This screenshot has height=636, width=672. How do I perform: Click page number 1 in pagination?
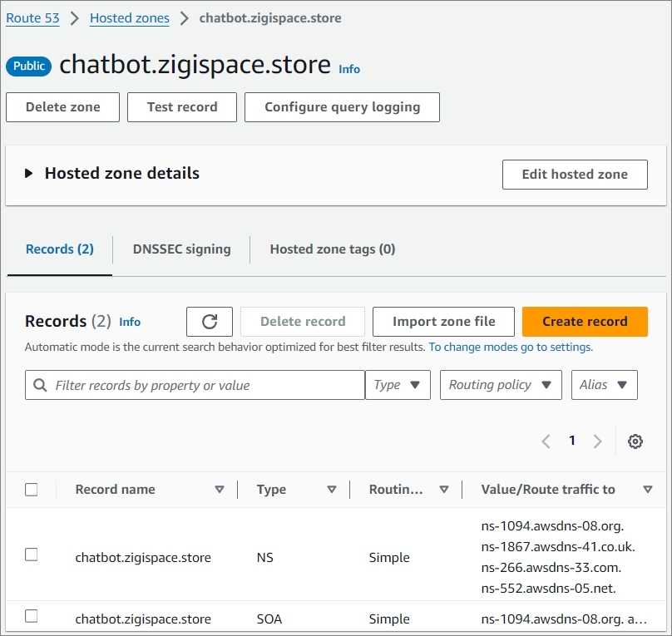coord(571,441)
